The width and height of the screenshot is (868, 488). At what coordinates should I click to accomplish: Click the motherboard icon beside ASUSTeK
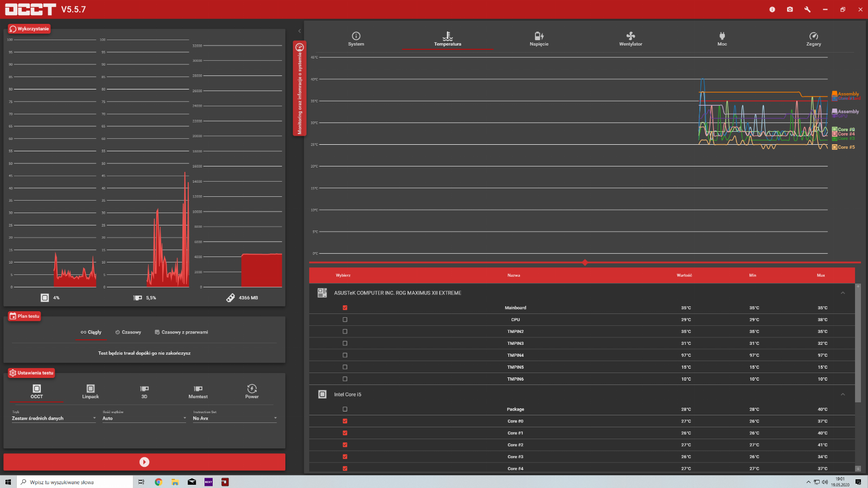[322, 293]
